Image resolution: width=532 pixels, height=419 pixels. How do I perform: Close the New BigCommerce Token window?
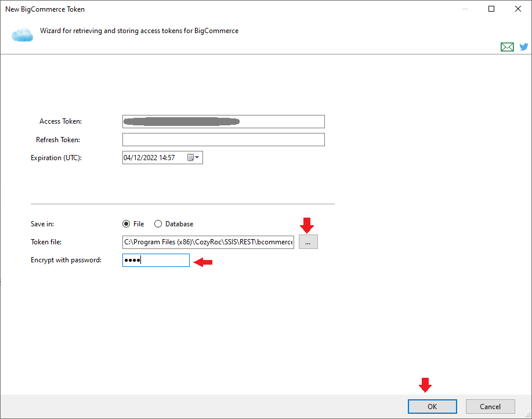[x=517, y=9]
